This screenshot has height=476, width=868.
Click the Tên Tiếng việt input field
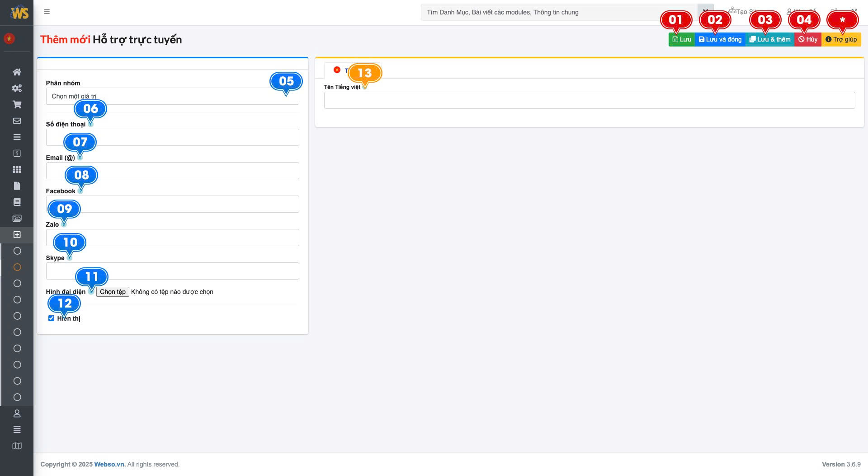(x=589, y=100)
